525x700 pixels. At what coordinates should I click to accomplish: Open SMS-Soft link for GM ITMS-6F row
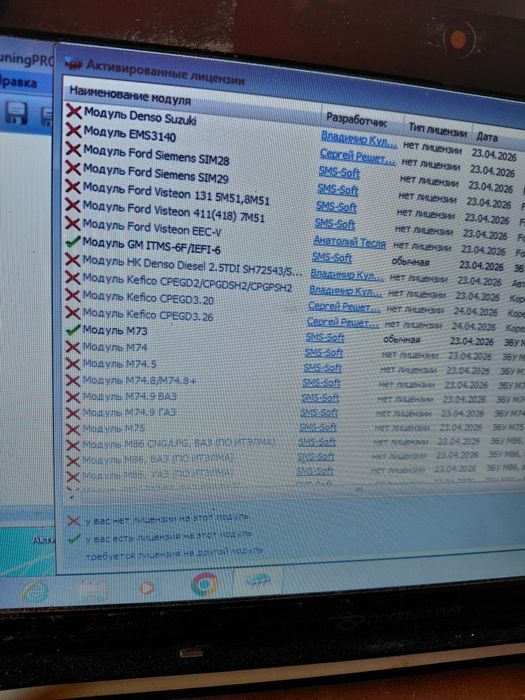coord(332,257)
